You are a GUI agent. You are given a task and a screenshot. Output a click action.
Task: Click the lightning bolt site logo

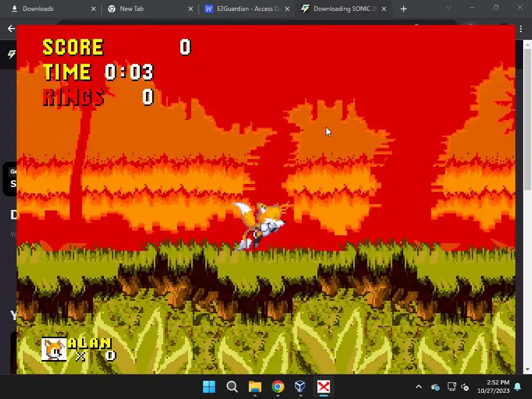point(12,54)
